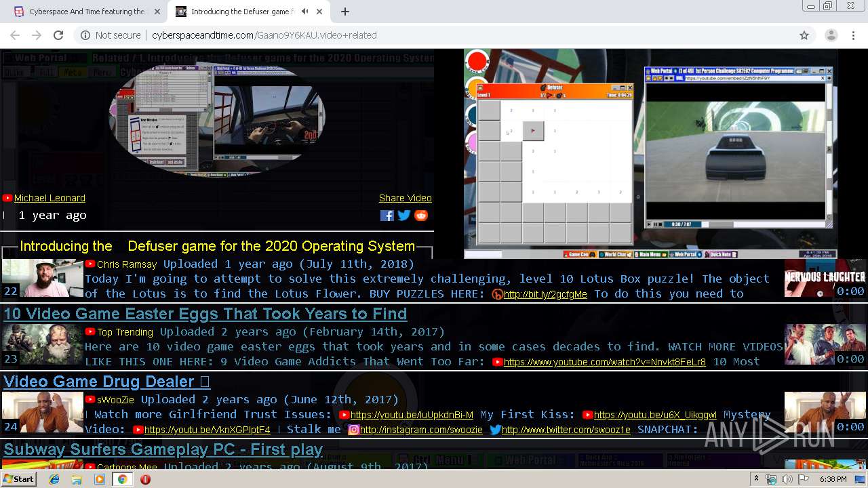Show hidden system tray icons
Image resolution: width=868 pixels, height=488 pixels.
pyautogui.click(x=756, y=479)
